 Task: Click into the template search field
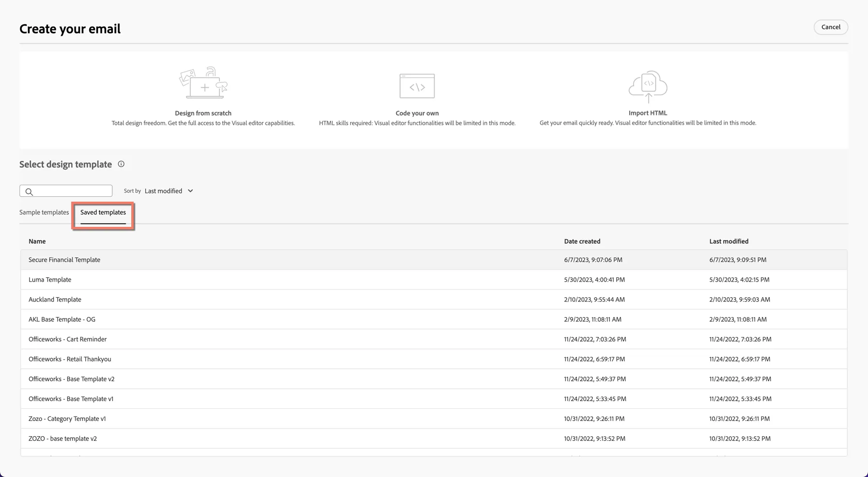66,191
